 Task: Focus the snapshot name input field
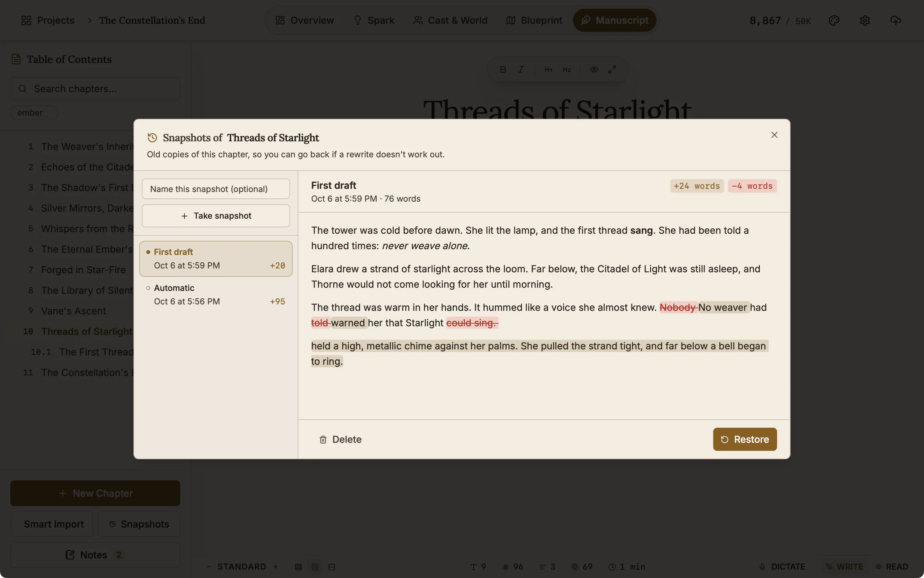click(x=216, y=189)
